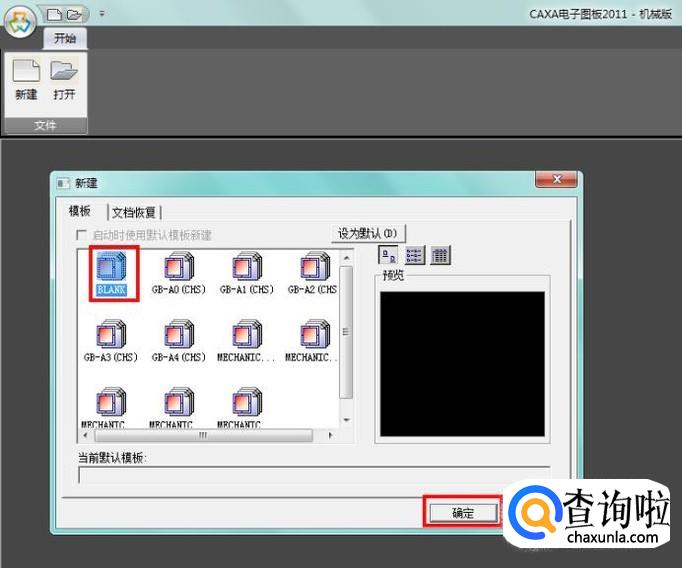The width and height of the screenshot is (682, 568).
Task: Click the 当前默认模板 text field
Action: [x=314, y=475]
